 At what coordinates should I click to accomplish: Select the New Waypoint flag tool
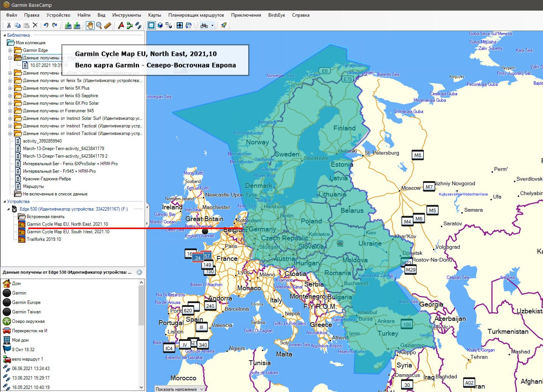pos(121,25)
